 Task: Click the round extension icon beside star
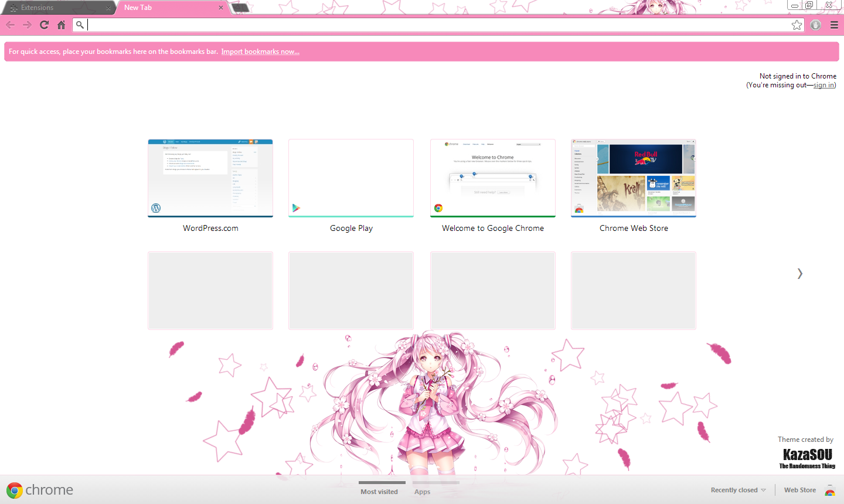815,25
